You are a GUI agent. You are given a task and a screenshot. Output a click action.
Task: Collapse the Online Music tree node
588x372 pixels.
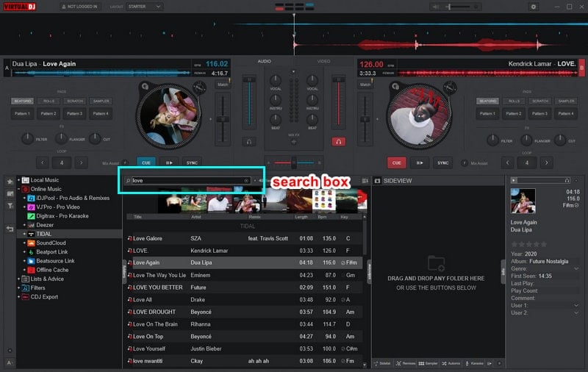19,189
